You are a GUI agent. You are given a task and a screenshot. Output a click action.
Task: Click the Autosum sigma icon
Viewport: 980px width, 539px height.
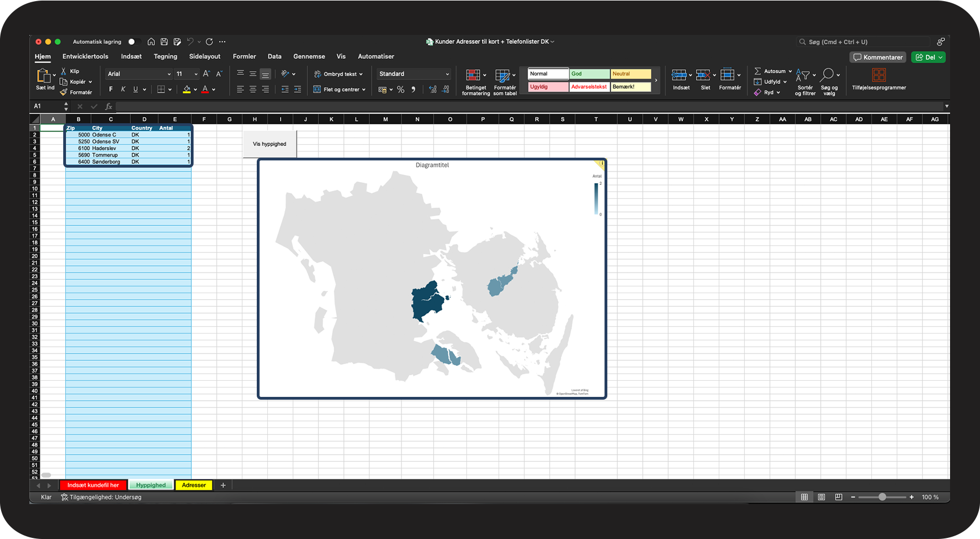click(x=758, y=71)
